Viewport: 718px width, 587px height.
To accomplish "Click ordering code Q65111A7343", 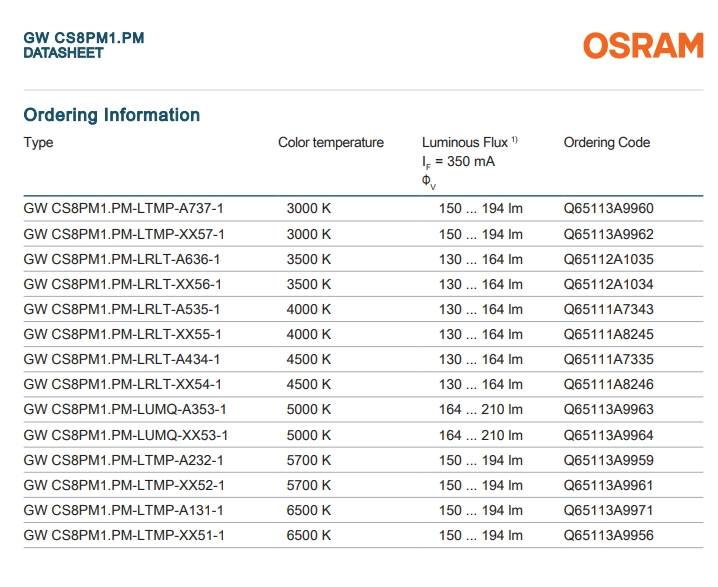I will click(x=609, y=309).
